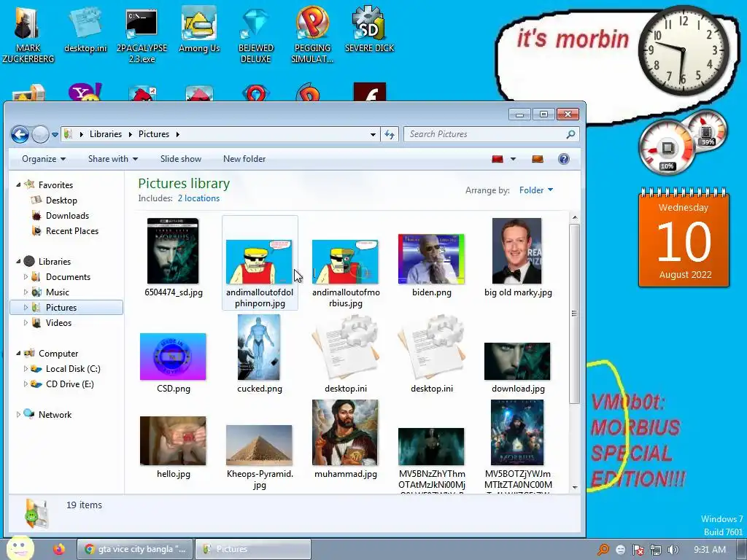The image size is (747, 560).
Task: Click the Pictures taskbar button
Action: pos(253,549)
